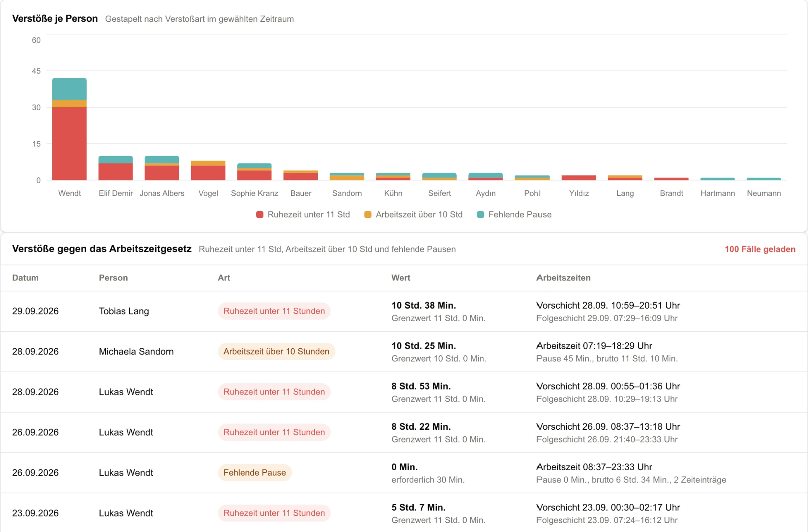Click the Arbeitszeiten column header

click(563, 278)
